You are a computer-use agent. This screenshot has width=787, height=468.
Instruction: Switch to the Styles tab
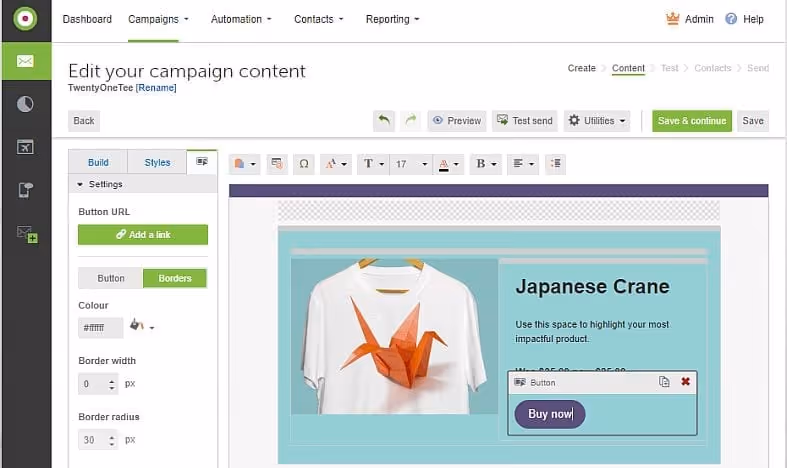[x=157, y=162]
